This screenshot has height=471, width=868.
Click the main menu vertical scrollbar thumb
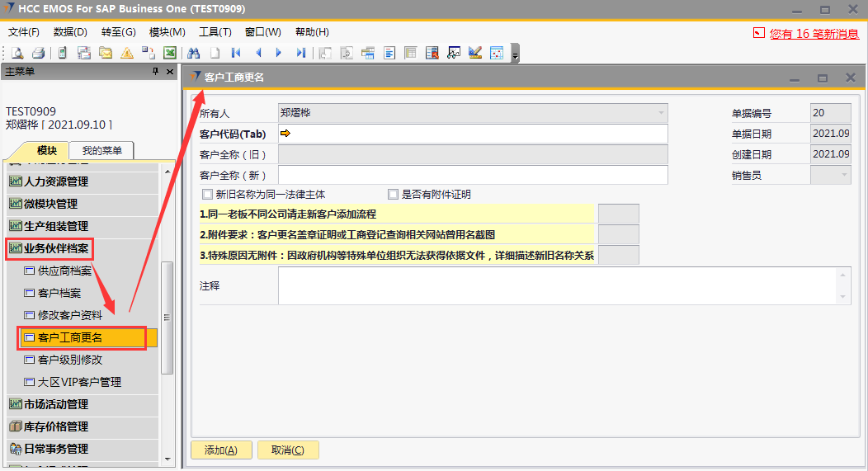pyautogui.click(x=167, y=318)
